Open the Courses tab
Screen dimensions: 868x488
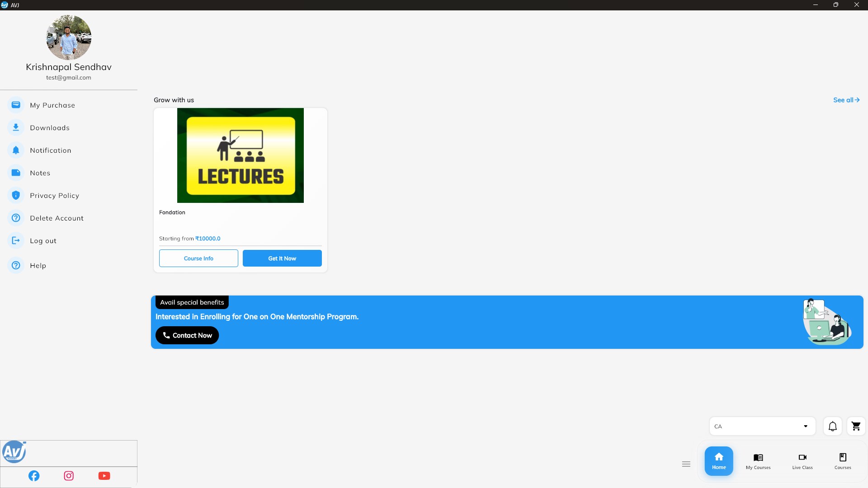(x=843, y=461)
